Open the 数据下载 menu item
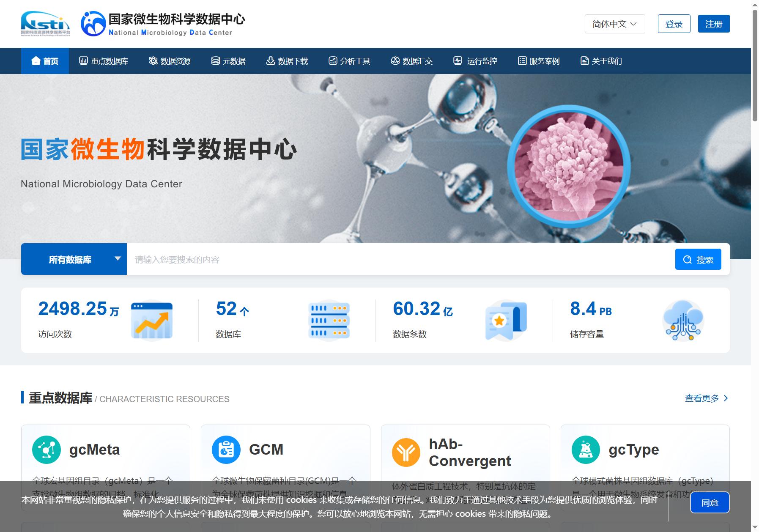 coord(287,61)
